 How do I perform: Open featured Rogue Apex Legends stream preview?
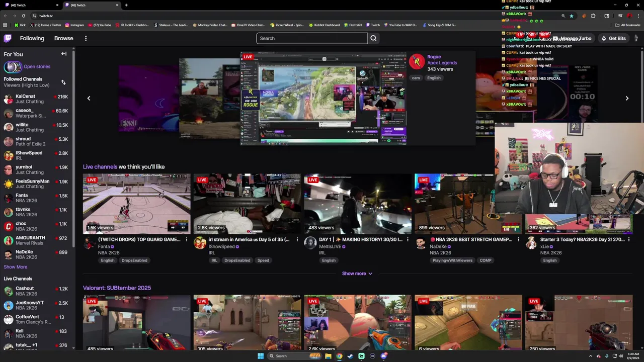(x=323, y=99)
